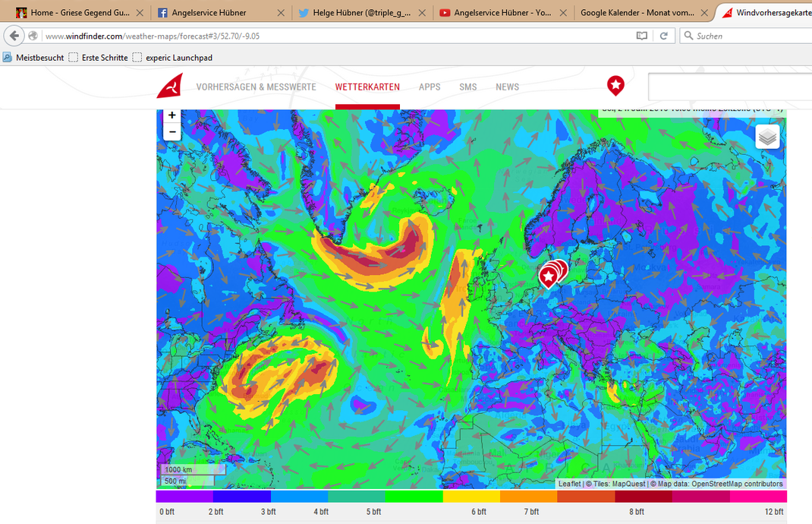
Task: Click the URL address bar field
Action: coord(337,36)
